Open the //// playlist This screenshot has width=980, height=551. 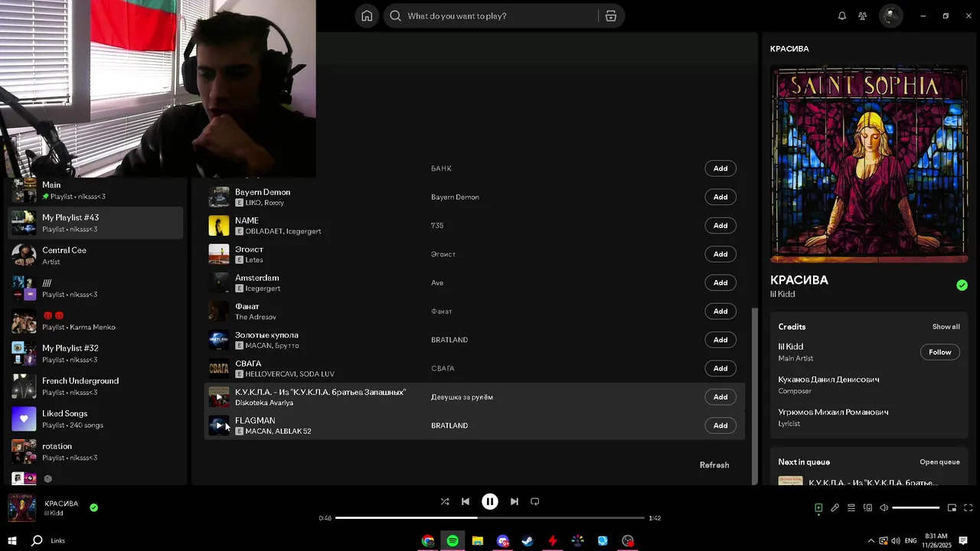[x=96, y=289]
